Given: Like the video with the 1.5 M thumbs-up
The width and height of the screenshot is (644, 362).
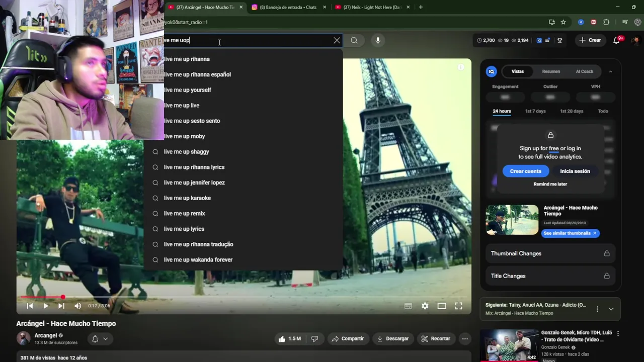Looking at the screenshot, I should tap(289, 339).
